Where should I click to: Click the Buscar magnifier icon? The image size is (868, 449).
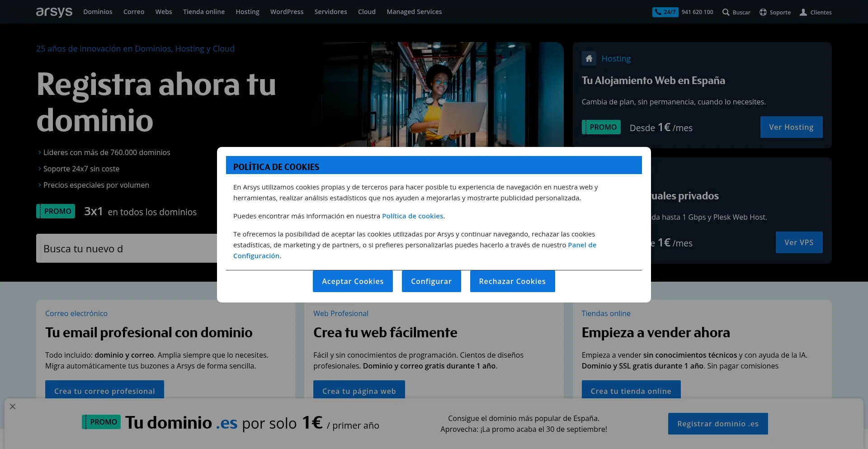(x=726, y=12)
